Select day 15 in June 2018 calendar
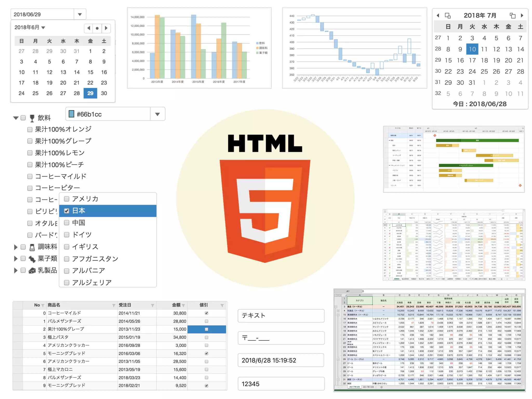 point(90,72)
